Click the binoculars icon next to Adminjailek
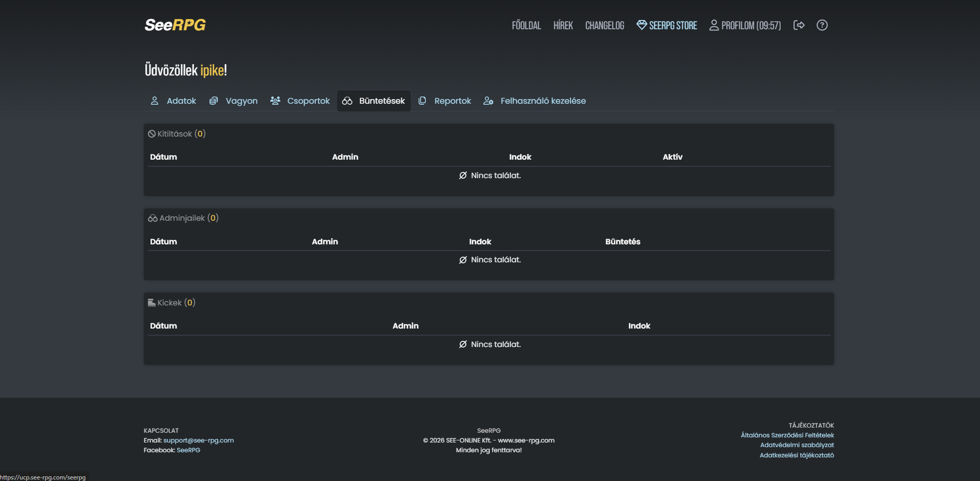Viewport: 980px width, 481px height. pyautogui.click(x=153, y=218)
